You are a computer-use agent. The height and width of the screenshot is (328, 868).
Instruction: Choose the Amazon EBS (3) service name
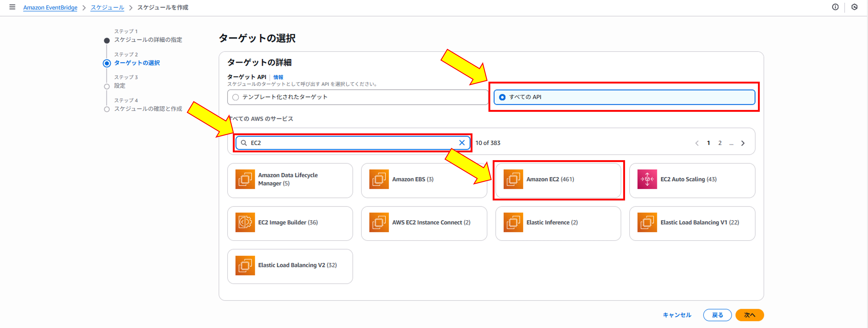point(413,179)
